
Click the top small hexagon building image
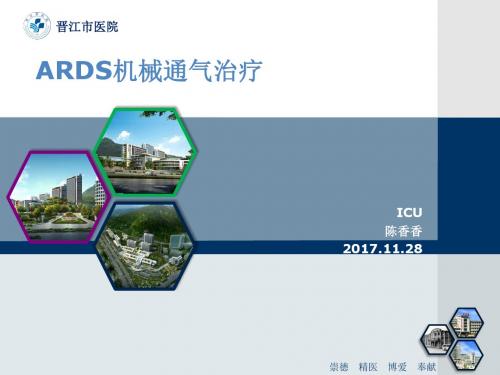[x=466, y=323]
